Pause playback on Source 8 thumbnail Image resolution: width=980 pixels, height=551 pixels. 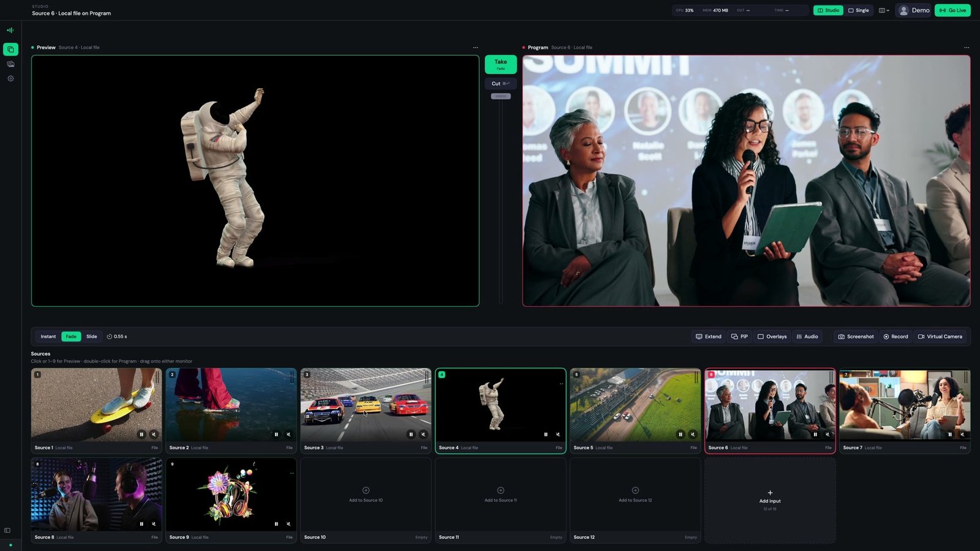click(x=141, y=524)
